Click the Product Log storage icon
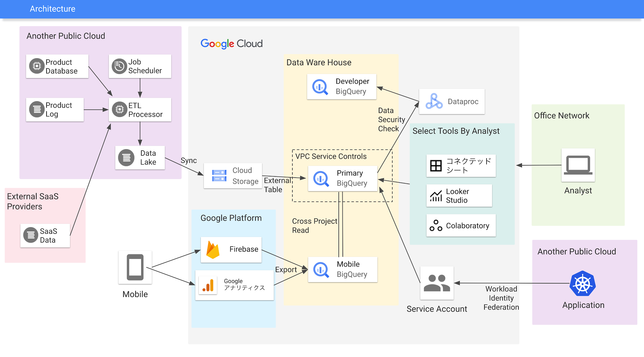644x357 pixels. coord(37,109)
